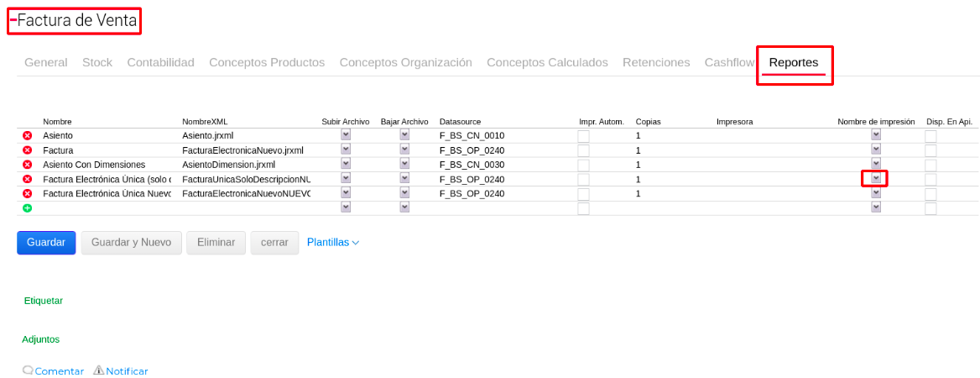Image resolution: width=980 pixels, height=378 pixels.
Task: Enable Impr. Autom. for Asiento row
Action: tap(583, 136)
